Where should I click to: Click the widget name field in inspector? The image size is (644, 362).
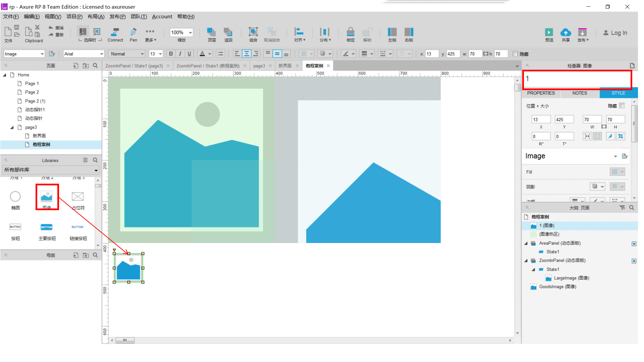pos(577,79)
